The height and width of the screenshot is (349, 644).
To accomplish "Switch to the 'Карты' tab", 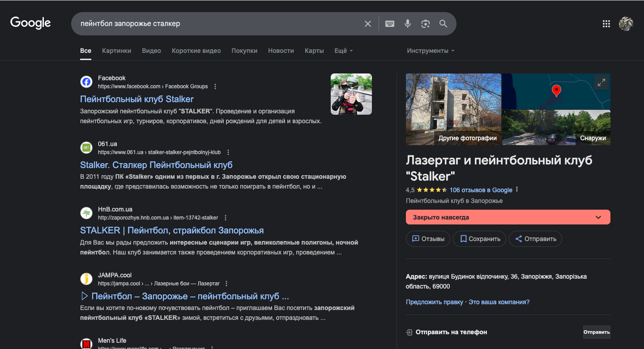I will 314,51.
